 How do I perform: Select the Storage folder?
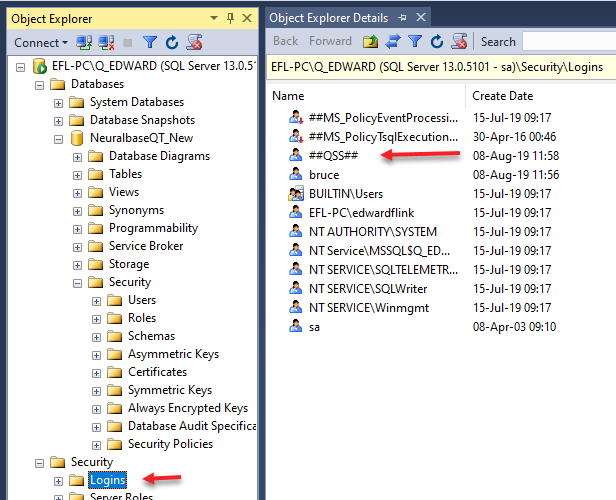129,264
